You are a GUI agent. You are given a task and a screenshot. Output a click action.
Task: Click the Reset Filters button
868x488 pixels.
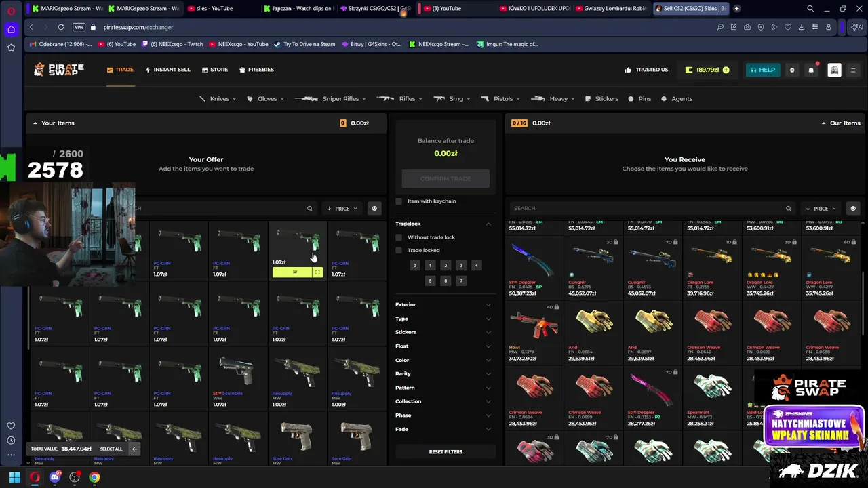click(x=446, y=451)
